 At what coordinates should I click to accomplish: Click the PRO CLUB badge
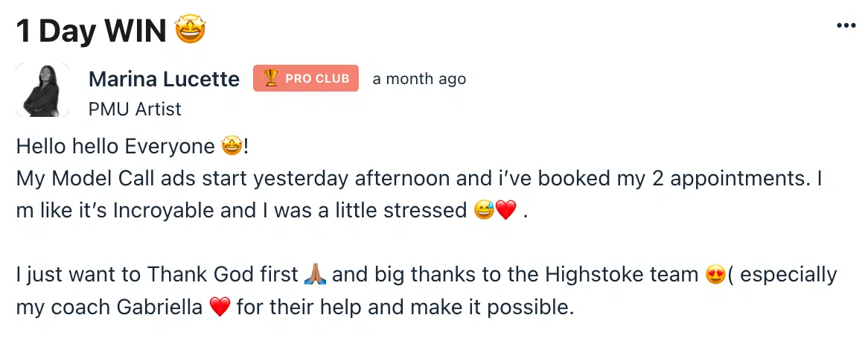pyautogui.click(x=306, y=78)
